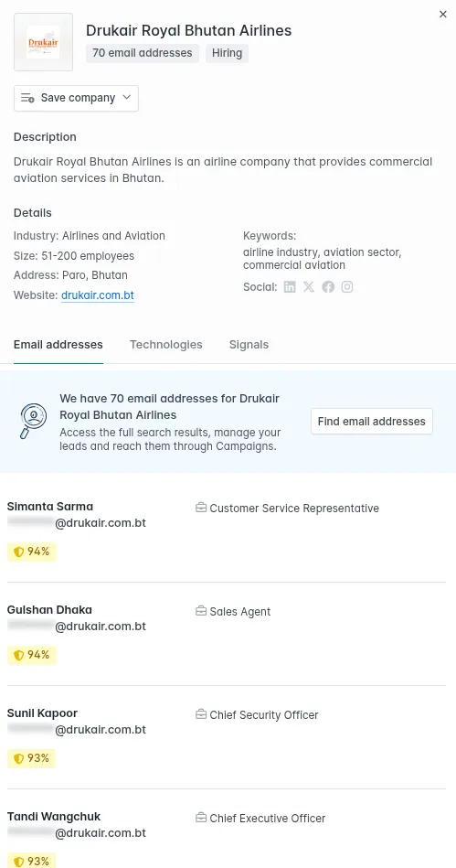Screen dimensions: 456x868
Task: Close the company details panel
Action: tap(442, 15)
